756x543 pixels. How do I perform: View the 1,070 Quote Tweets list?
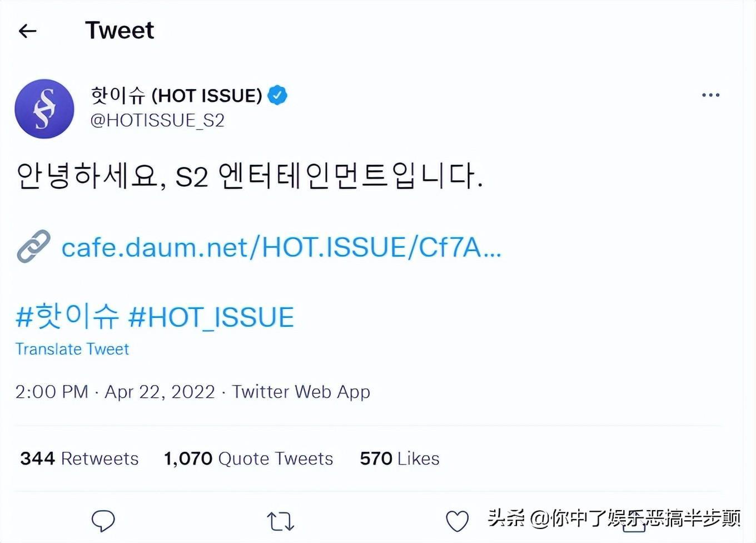[248, 458]
